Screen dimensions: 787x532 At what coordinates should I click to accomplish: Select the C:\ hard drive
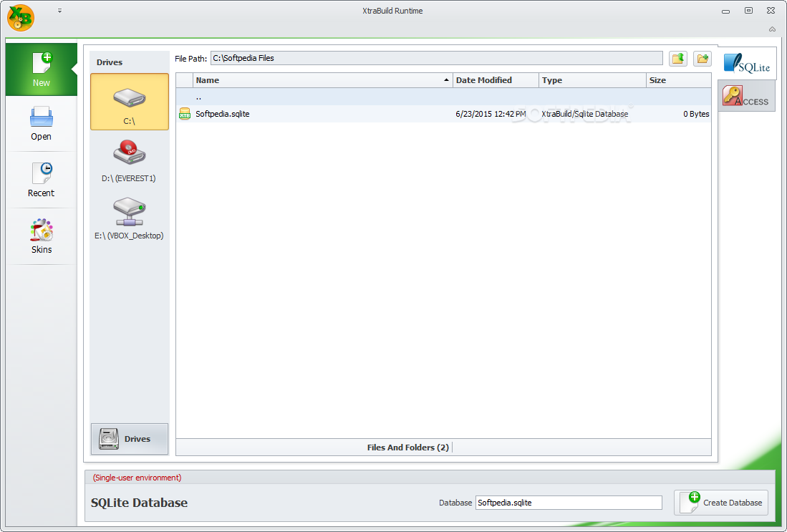click(130, 102)
